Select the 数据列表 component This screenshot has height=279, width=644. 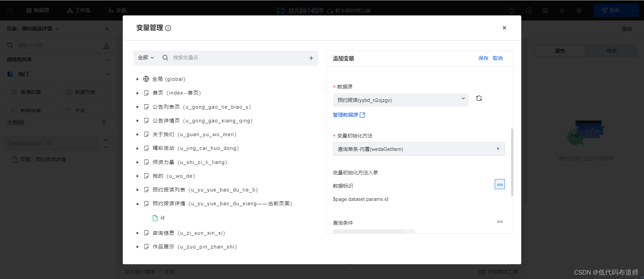[x=86, y=92]
